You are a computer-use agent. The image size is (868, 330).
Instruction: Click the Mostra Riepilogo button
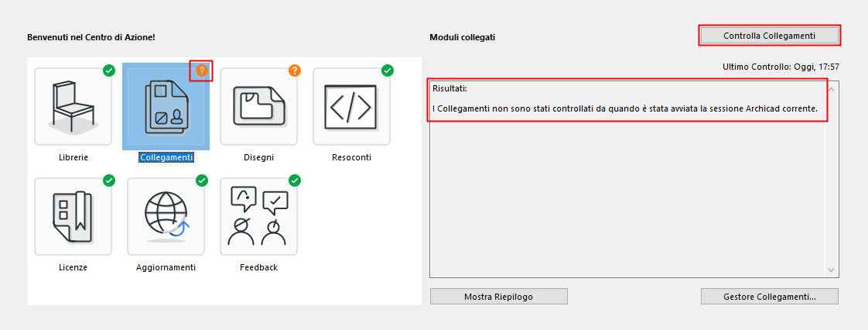pyautogui.click(x=498, y=297)
